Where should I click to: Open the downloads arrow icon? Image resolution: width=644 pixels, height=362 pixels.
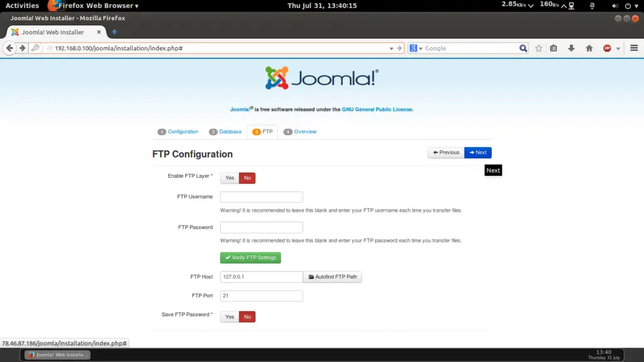point(571,48)
